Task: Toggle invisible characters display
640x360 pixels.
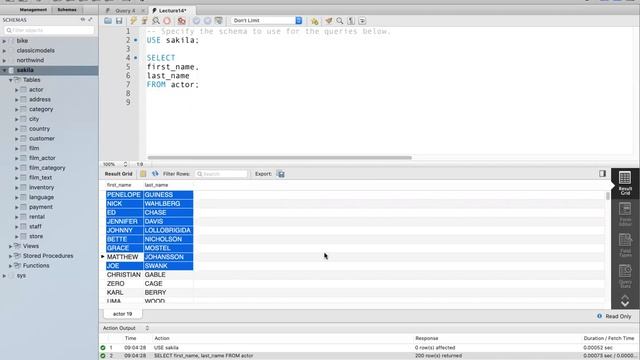Action: click(351, 20)
